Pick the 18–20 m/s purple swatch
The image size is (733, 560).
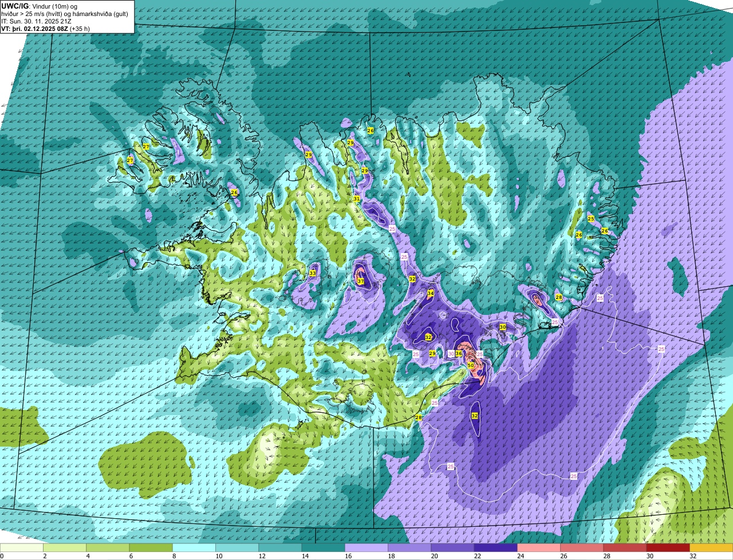pos(409,547)
